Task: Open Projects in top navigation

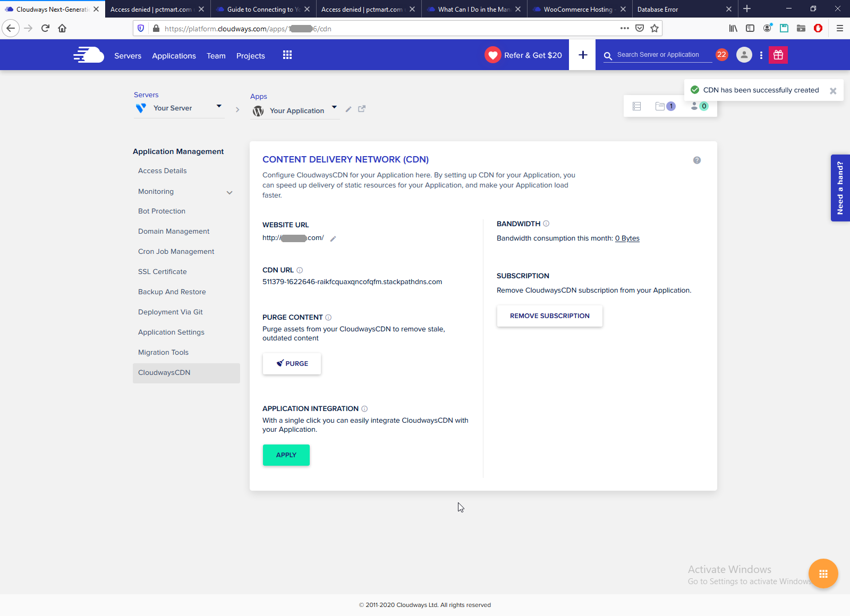Action: [251, 56]
